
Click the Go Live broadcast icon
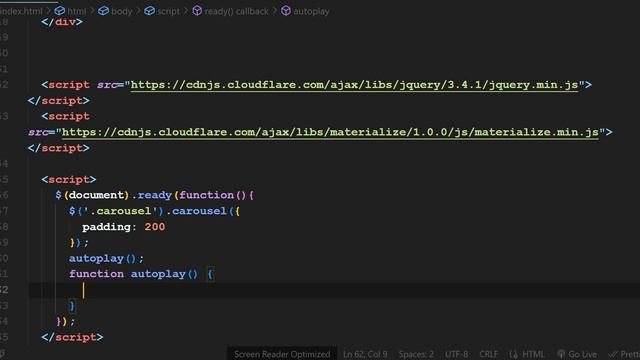561,354
